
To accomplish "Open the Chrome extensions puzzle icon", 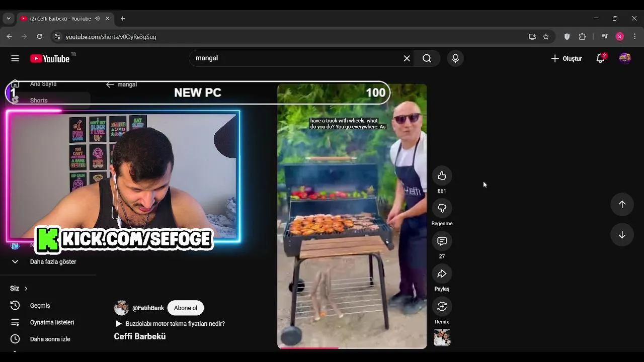I will (x=582, y=37).
